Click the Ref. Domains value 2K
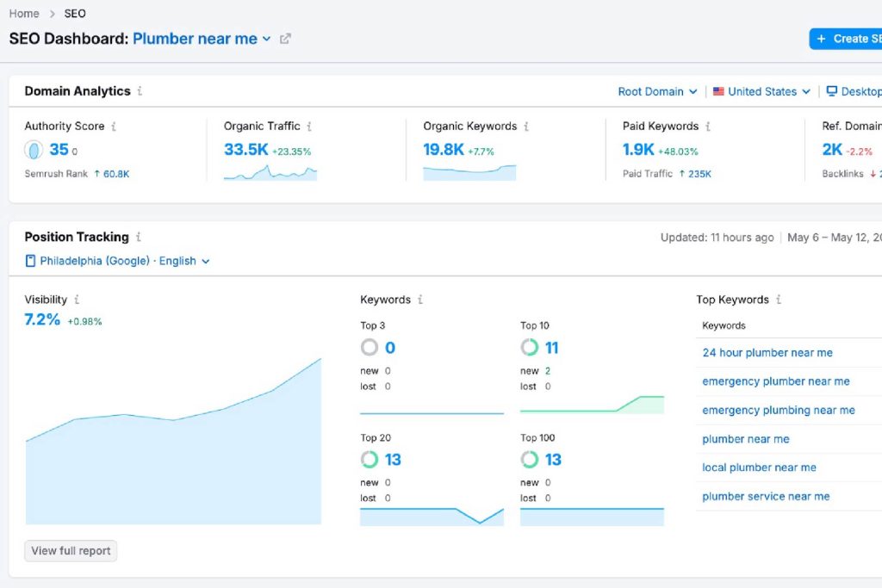Screen dimensions: 882x588 tap(832, 150)
